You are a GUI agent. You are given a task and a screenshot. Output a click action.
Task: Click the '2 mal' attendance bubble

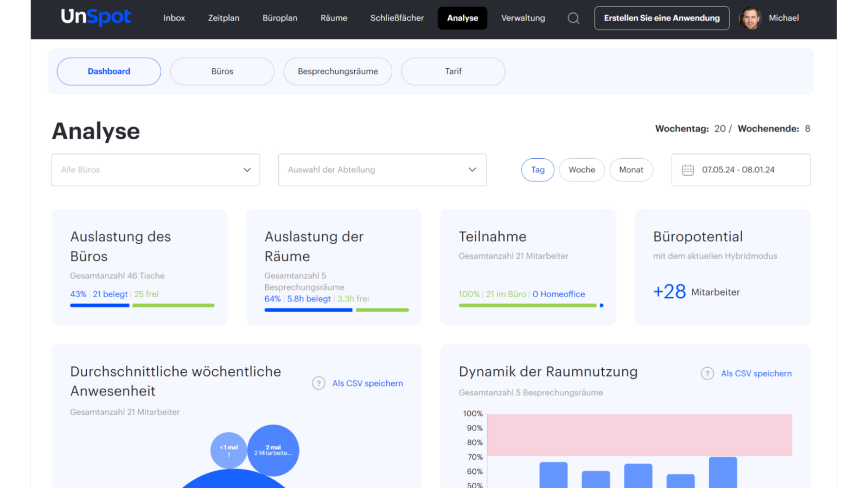[x=273, y=451]
